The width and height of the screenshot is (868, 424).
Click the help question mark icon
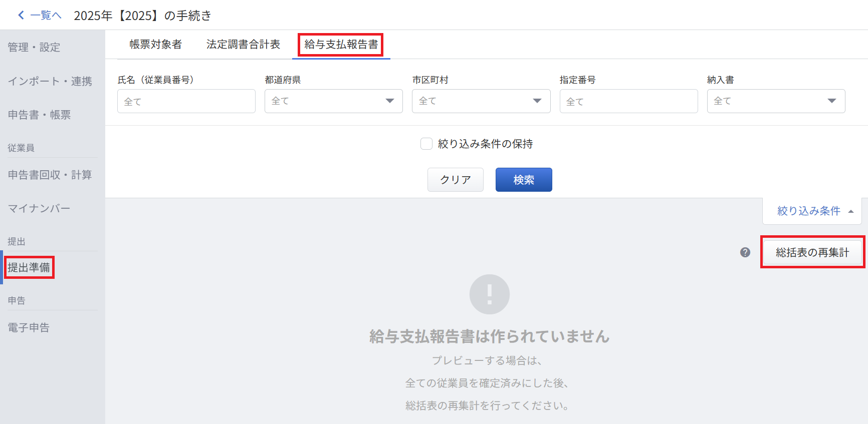pyautogui.click(x=745, y=252)
